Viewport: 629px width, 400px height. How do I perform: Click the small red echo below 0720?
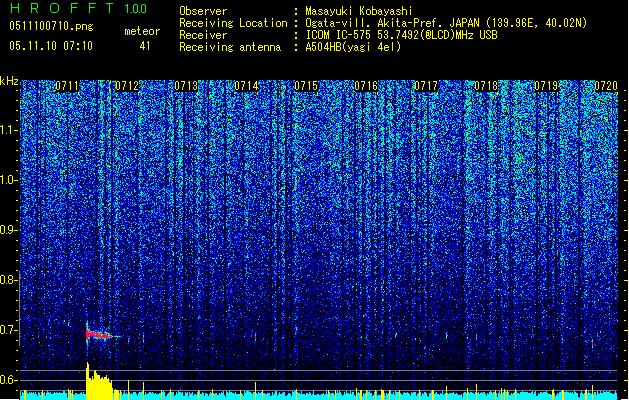pos(592,343)
